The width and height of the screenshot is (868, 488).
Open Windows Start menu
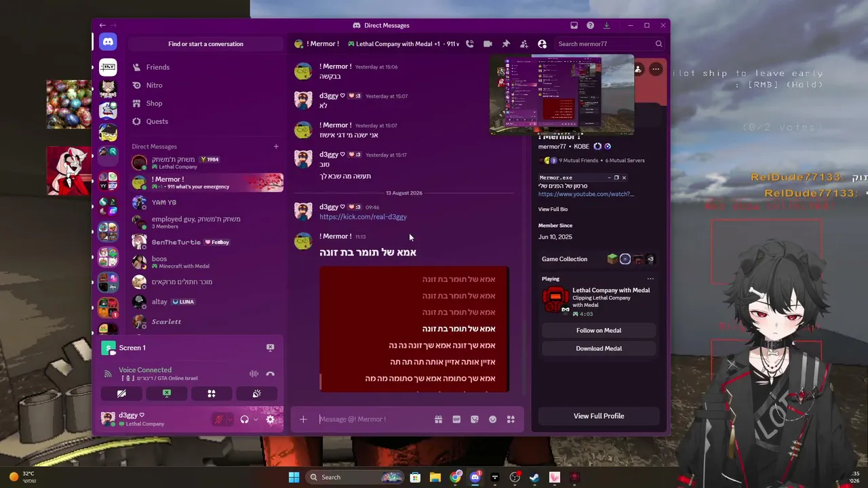[294, 477]
